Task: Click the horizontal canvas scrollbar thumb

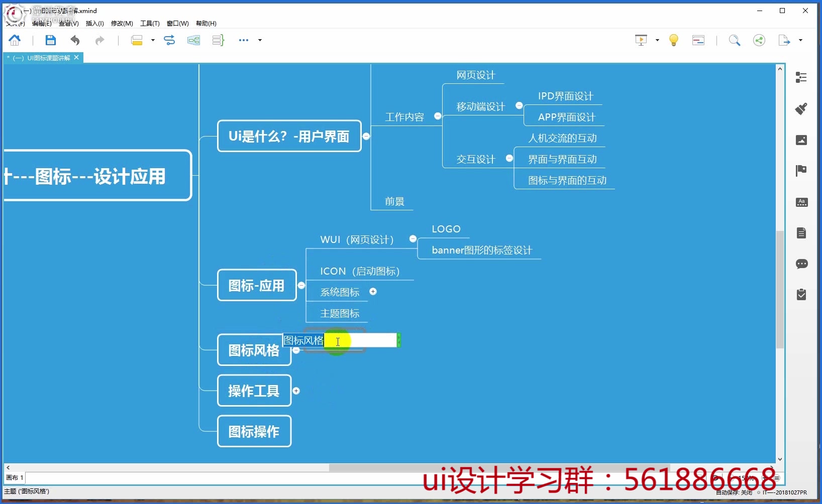Action: [x=499, y=467]
